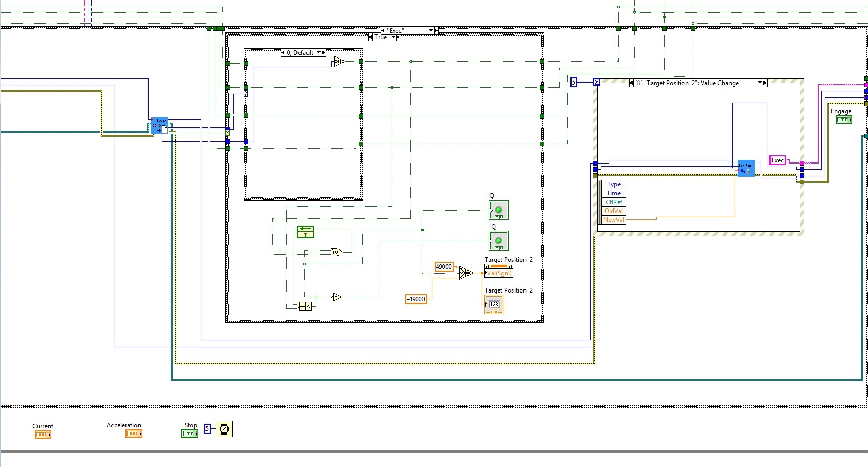Click the Engage boolean terminal
The width and height of the screenshot is (868, 467).
(844, 120)
